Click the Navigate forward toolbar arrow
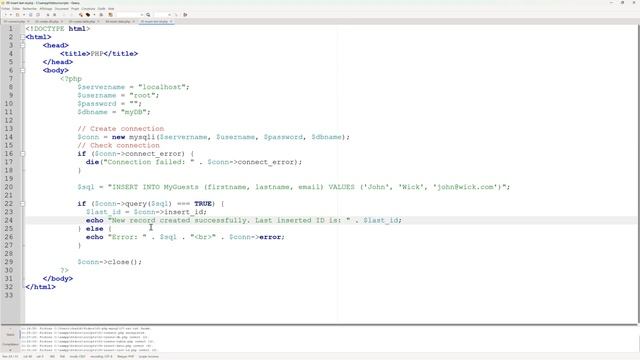 click(72, 15)
